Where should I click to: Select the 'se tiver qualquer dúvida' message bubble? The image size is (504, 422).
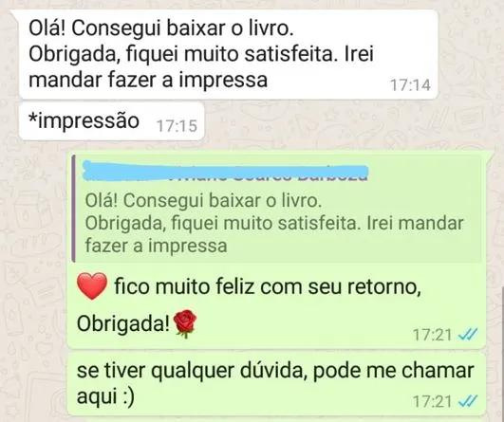(x=276, y=384)
